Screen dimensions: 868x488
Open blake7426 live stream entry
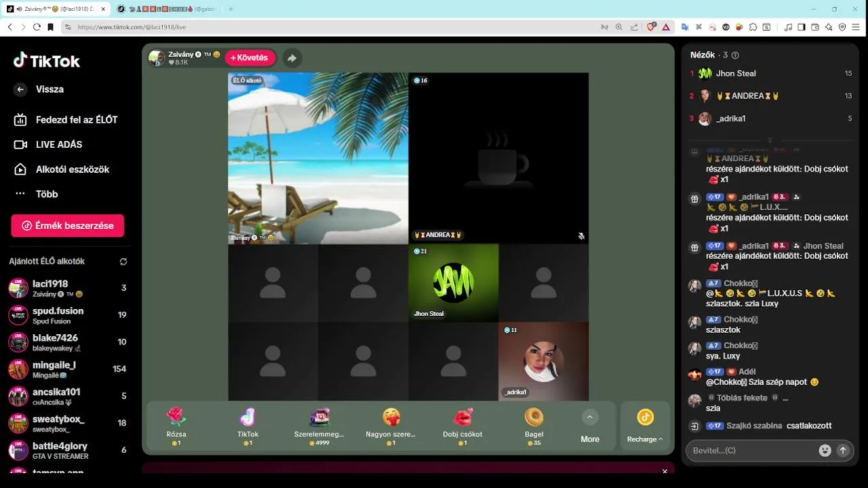[x=68, y=342]
